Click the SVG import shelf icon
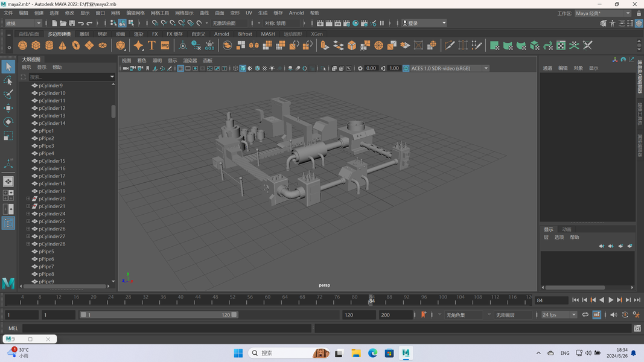Viewport: 644px width, 362px height. (x=165, y=46)
